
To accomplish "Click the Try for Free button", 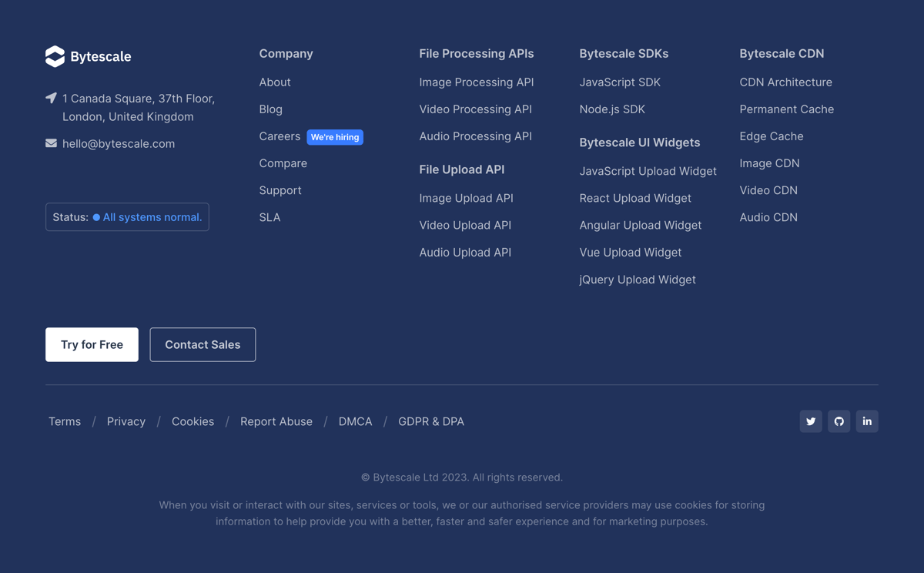I will (x=92, y=344).
